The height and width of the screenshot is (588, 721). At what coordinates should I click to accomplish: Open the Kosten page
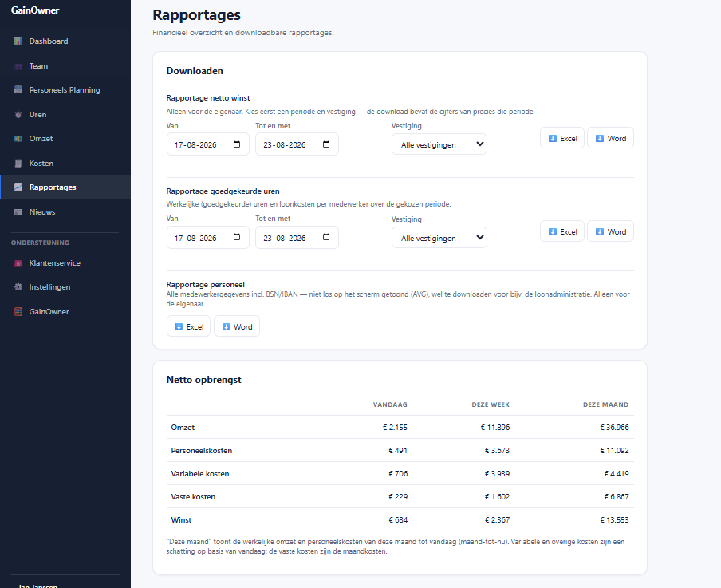pyautogui.click(x=65, y=164)
